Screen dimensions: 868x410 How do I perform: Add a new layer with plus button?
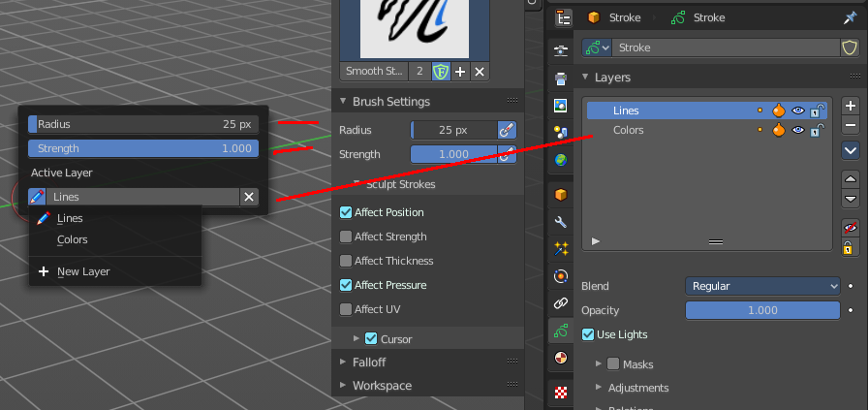851,106
